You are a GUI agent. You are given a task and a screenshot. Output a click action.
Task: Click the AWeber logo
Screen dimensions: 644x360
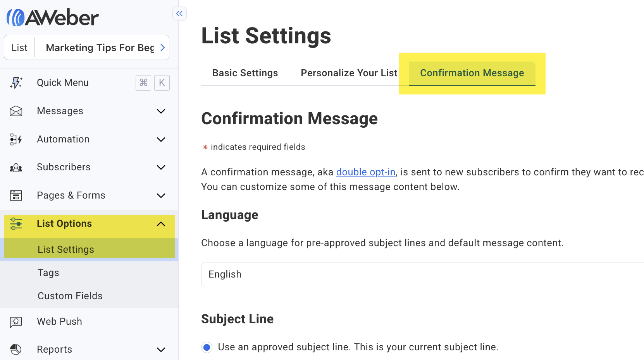(x=52, y=17)
